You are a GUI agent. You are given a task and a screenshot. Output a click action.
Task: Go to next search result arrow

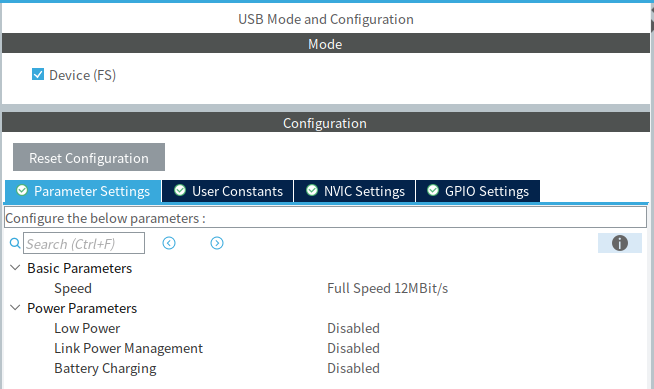[x=217, y=243]
